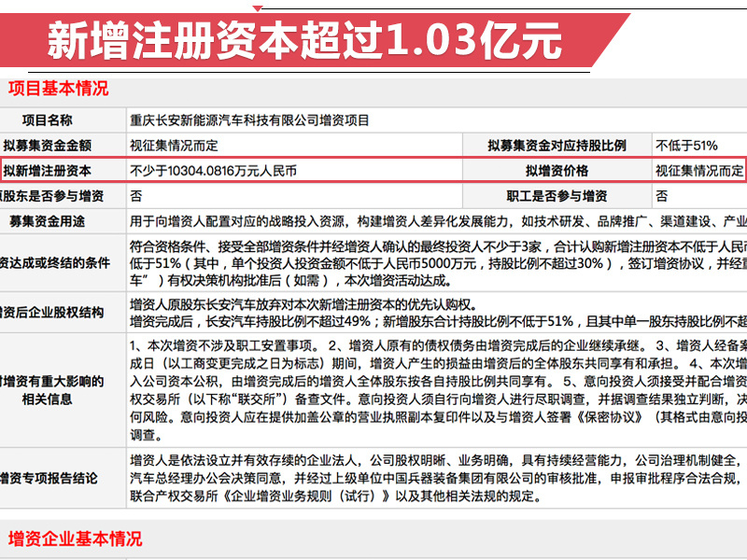Click the line mentioning 单个投资人投资金额不低于人民币5000万元
Viewport: 747px width, 560px height.
(438, 263)
